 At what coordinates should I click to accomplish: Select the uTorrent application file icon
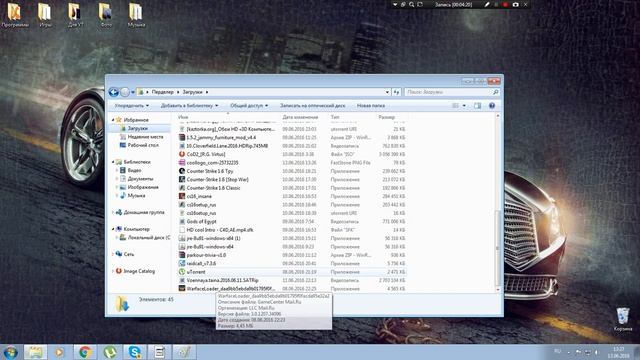tap(182, 272)
